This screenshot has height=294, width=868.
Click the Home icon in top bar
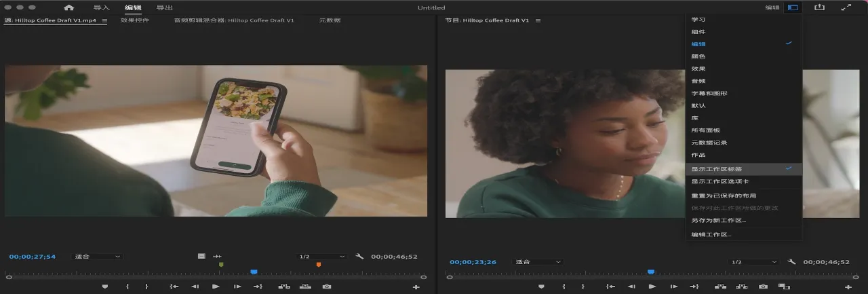click(68, 7)
